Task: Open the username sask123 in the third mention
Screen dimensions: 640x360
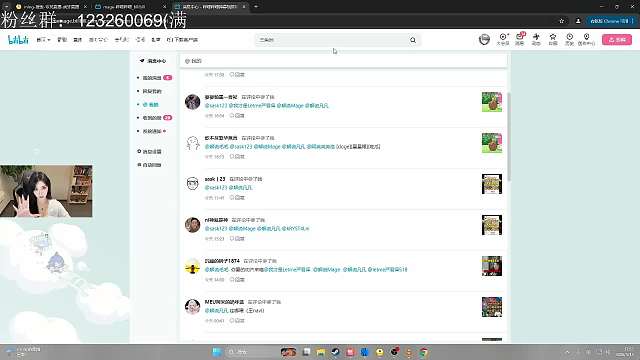Action: pyautogui.click(x=215, y=179)
